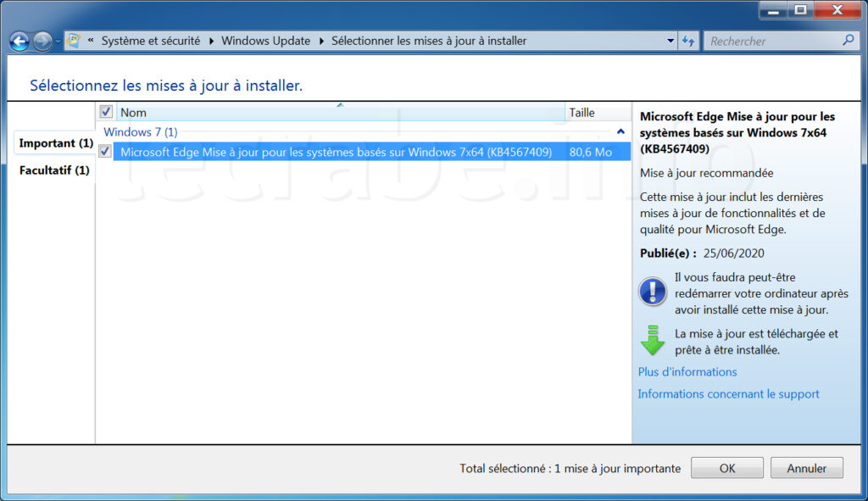Collapse the Windows 7 group with chevron

620,131
